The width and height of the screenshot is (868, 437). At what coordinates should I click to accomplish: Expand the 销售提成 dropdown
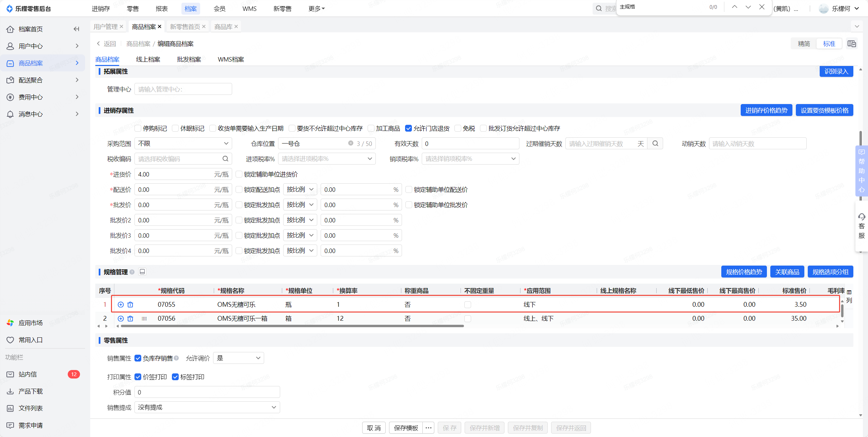[x=207, y=407]
